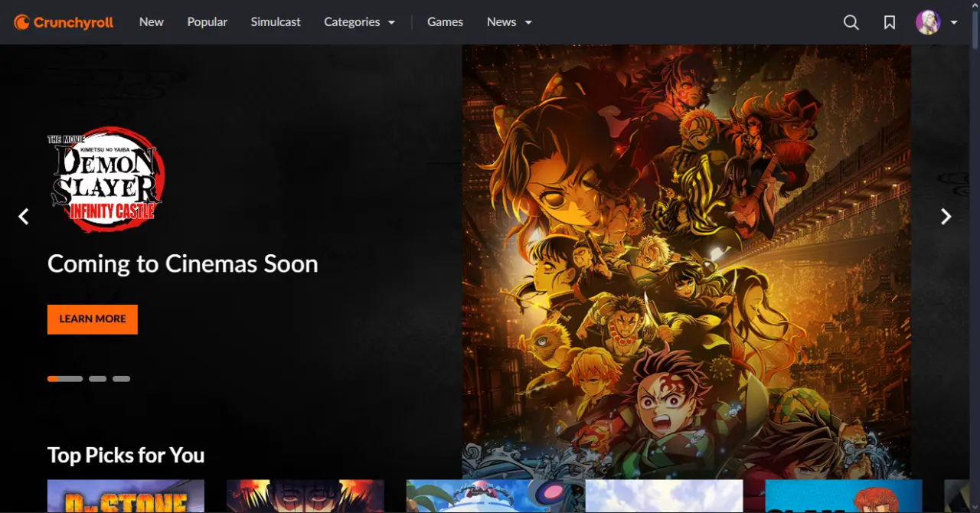This screenshot has width=980, height=513.
Task: Open the Simulcast menu item
Action: (276, 22)
